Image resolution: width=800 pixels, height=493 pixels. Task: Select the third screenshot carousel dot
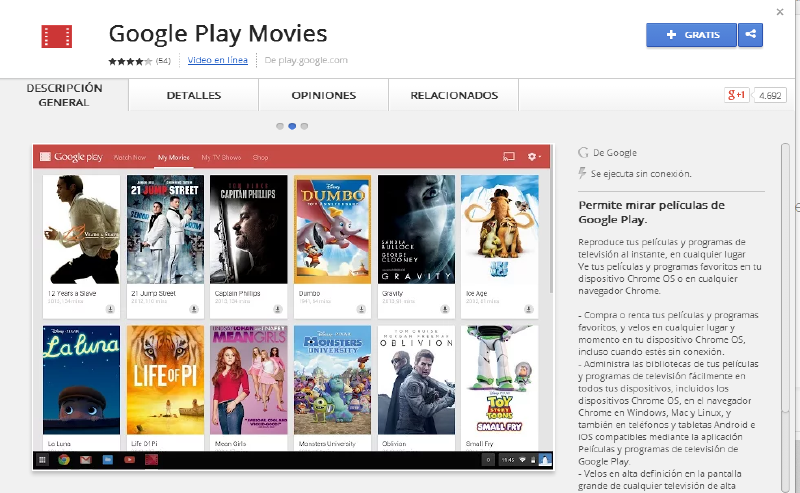[x=304, y=126]
